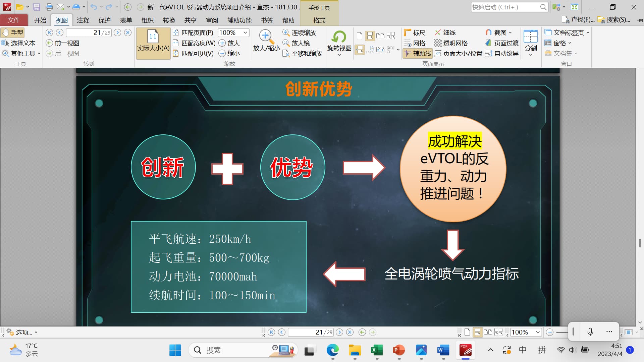
Task: Select the 手型 hand tool
Action: [x=13, y=33]
